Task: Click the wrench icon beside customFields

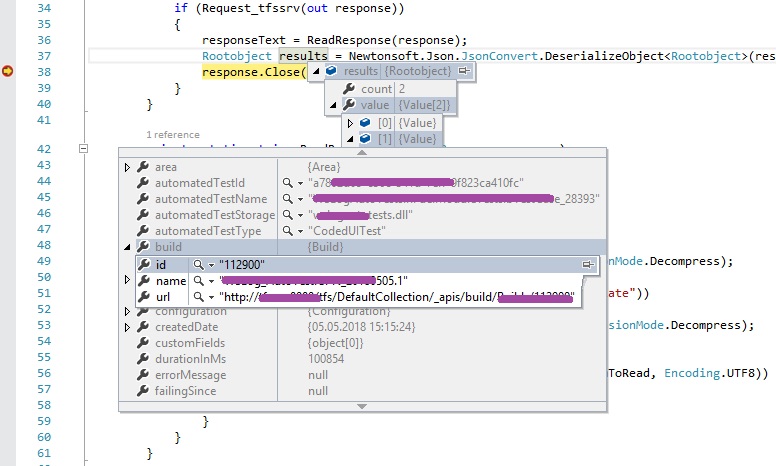Action: pos(143,342)
